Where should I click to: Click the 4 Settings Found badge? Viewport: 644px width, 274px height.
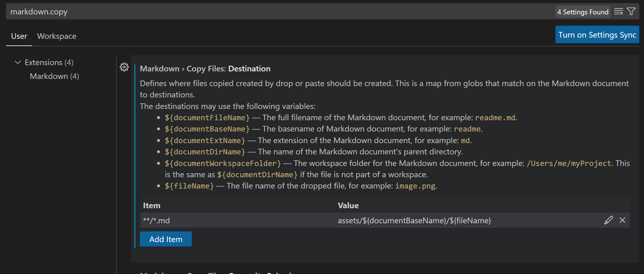click(x=583, y=12)
